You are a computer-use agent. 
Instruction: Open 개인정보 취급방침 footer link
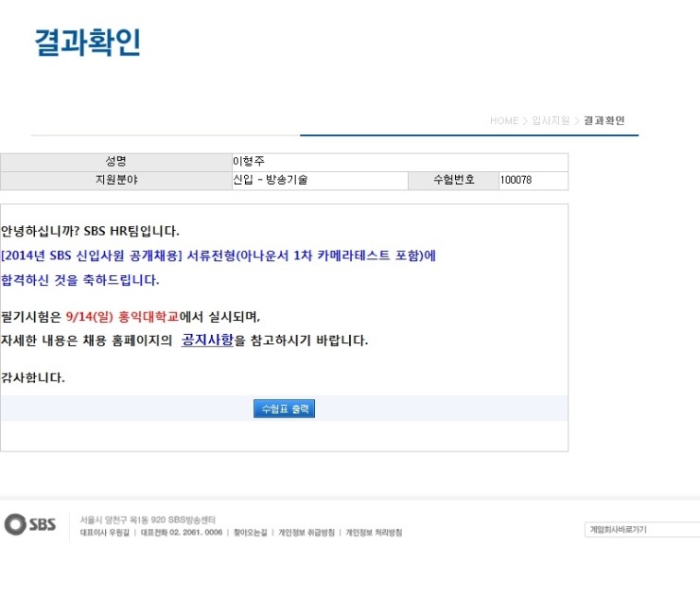pyautogui.click(x=306, y=533)
